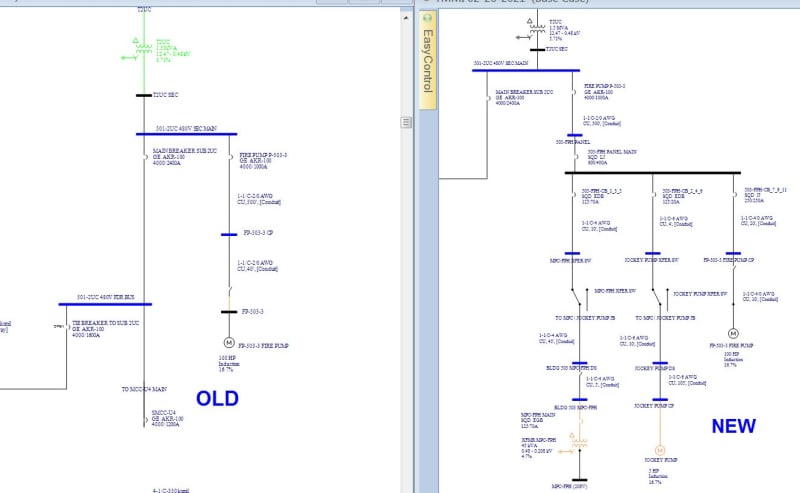The image size is (800, 493).
Task: Select the BLDG 503 MPC/FPH DS bus
Action: (x=580, y=363)
